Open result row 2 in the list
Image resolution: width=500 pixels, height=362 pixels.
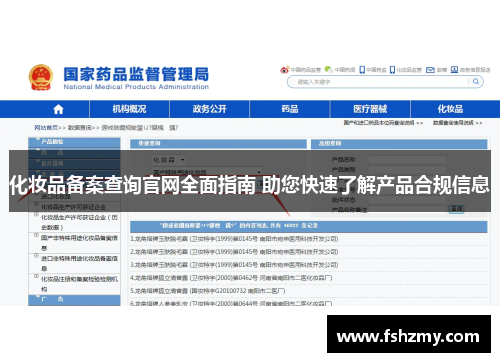point(234,252)
